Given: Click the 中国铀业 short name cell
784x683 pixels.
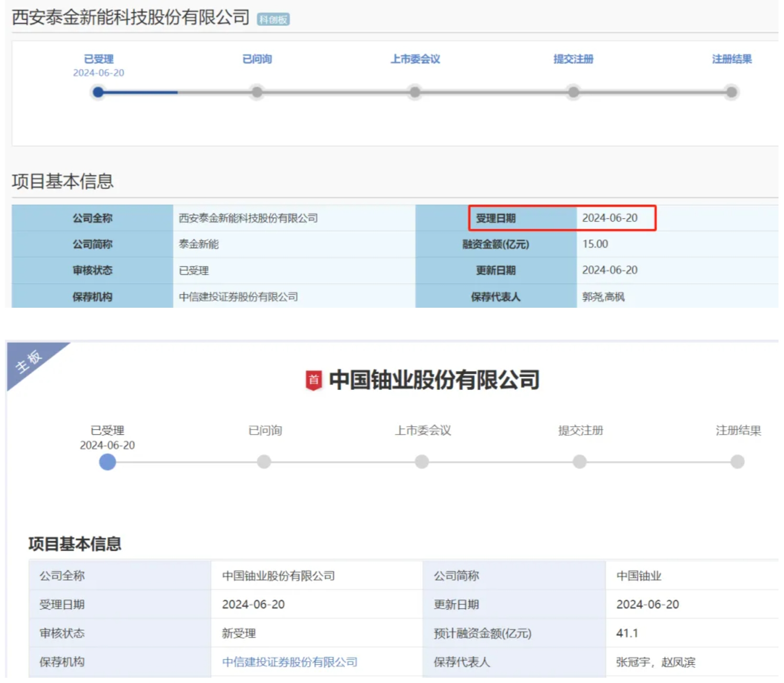Looking at the screenshot, I should [x=639, y=576].
